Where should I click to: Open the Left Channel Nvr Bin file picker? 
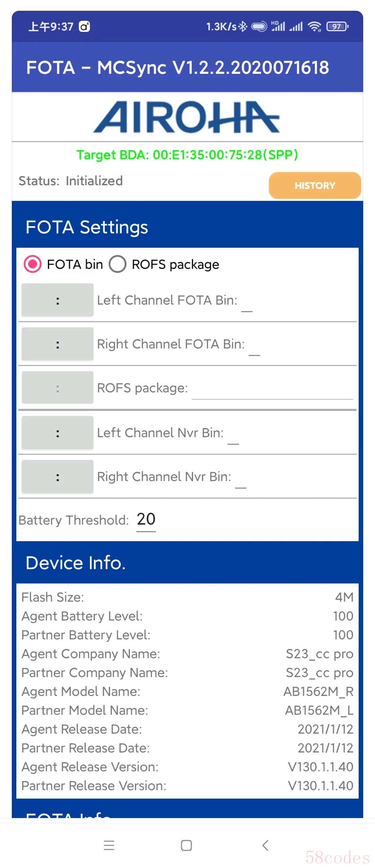(x=58, y=433)
